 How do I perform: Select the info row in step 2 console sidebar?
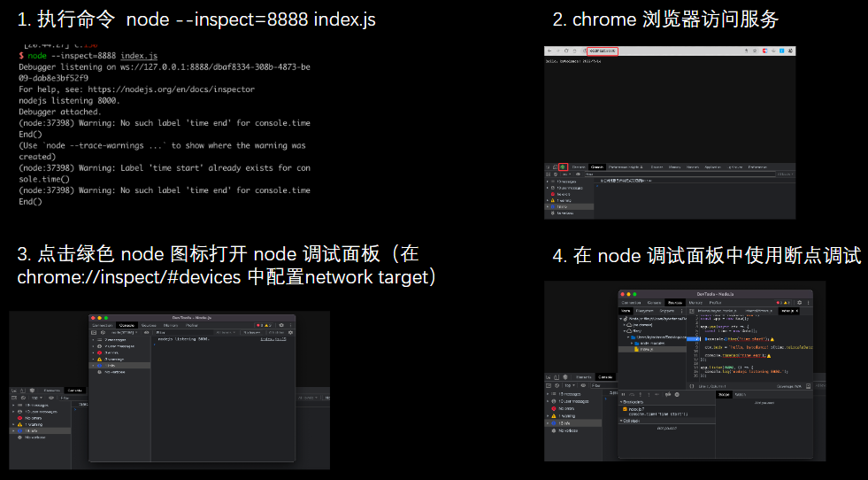(x=569, y=206)
